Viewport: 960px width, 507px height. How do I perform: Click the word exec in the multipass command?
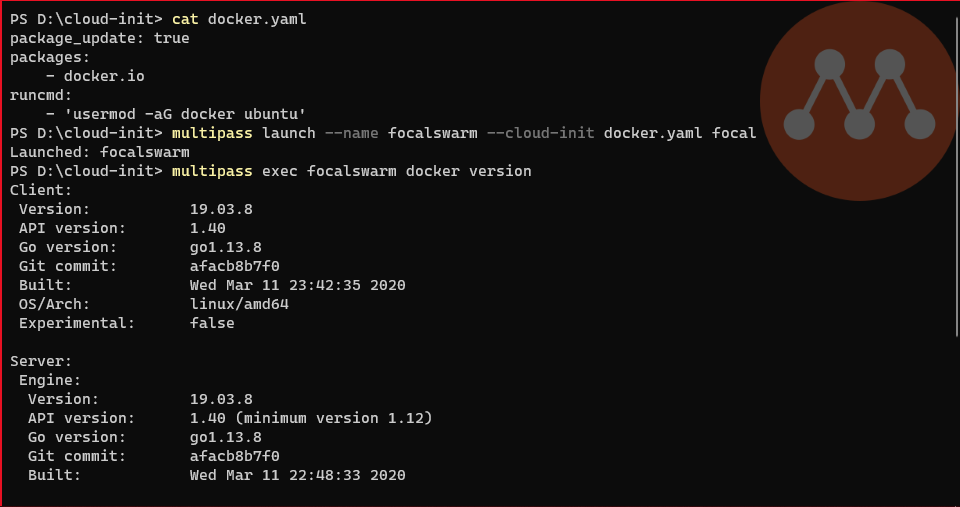(x=280, y=171)
